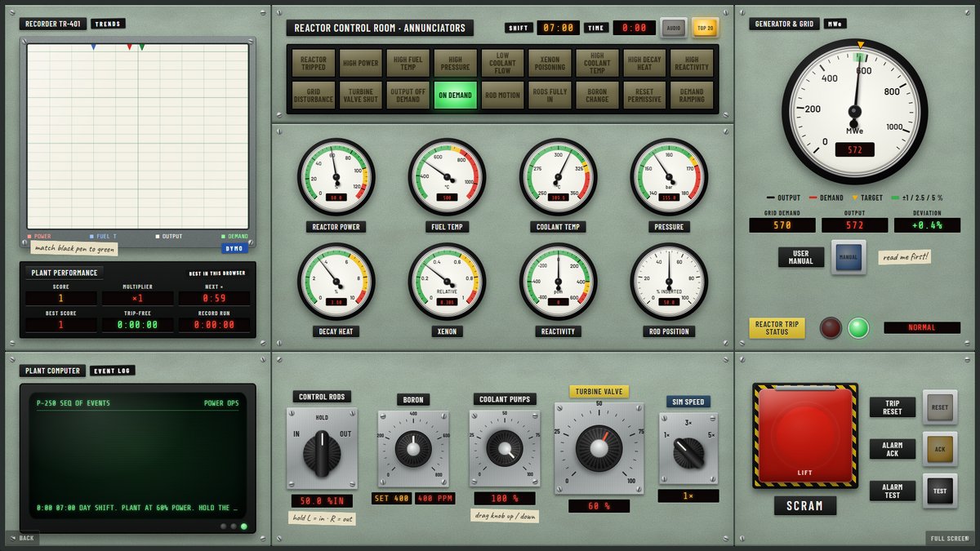Click the TRENDS tab label

[x=108, y=24]
